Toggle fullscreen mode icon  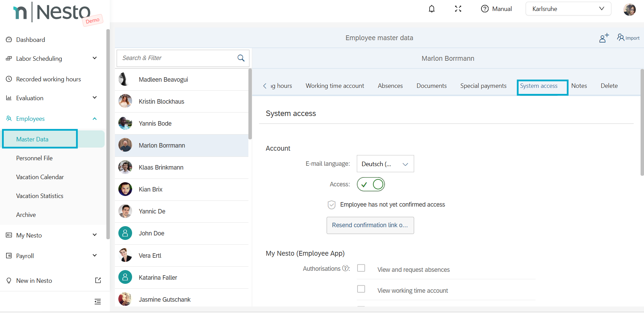coord(458,9)
